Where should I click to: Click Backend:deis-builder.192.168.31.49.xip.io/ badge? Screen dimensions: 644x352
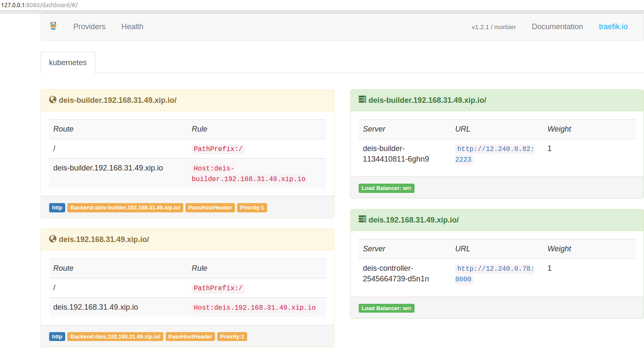125,208
